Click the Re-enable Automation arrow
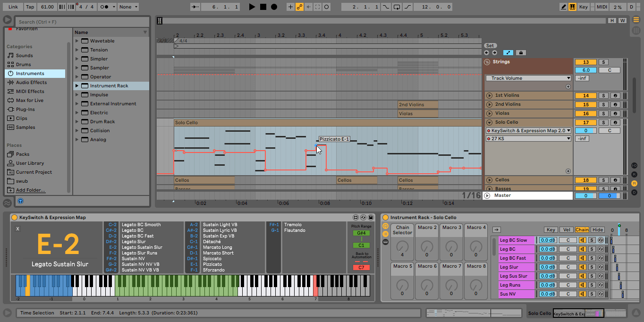Viewport: 644px width, 322px height. (x=308, y=7)
